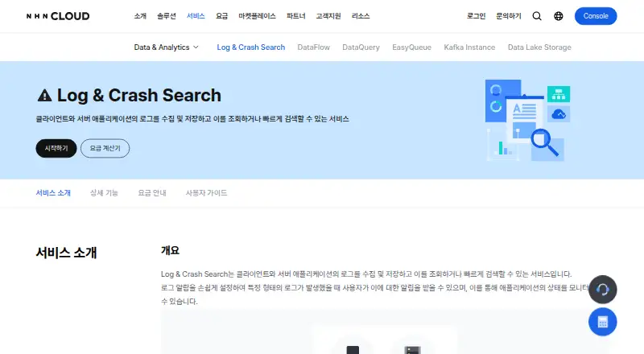Image resolution: width=644 pixels, height=354 pixels.
Task: Go to the Data Lake Storage page
Action: tap(539, 47)
